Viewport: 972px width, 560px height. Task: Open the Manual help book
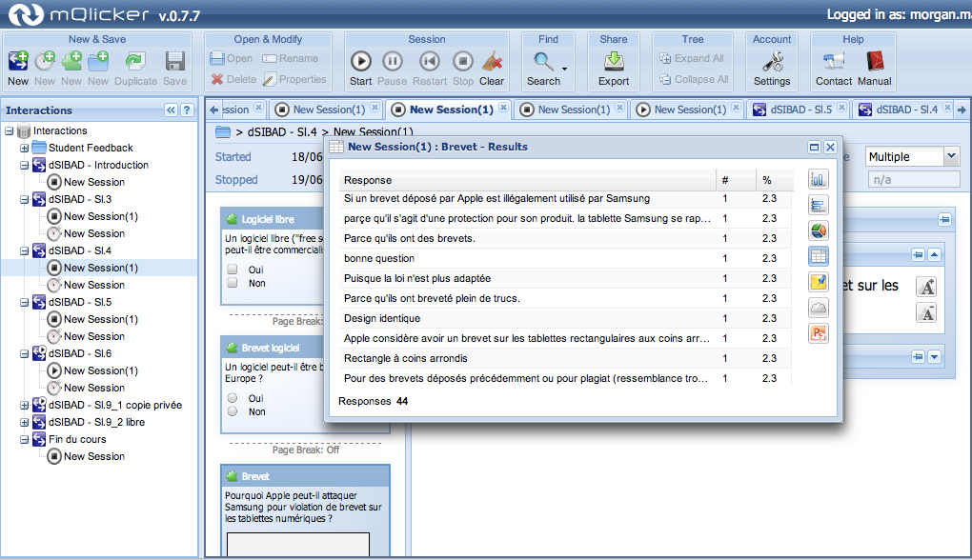[x=874, y=67]
